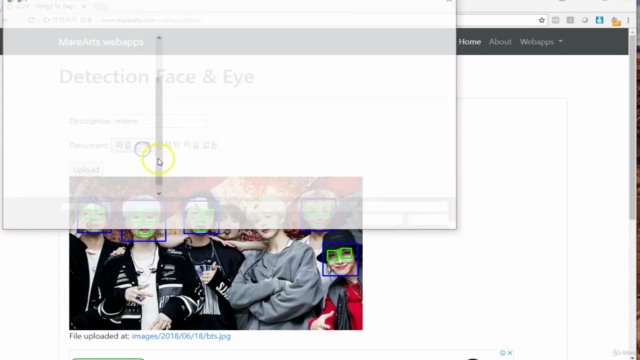Close the faded browser tab
The image size is (640, 360).
pos(84,7)
